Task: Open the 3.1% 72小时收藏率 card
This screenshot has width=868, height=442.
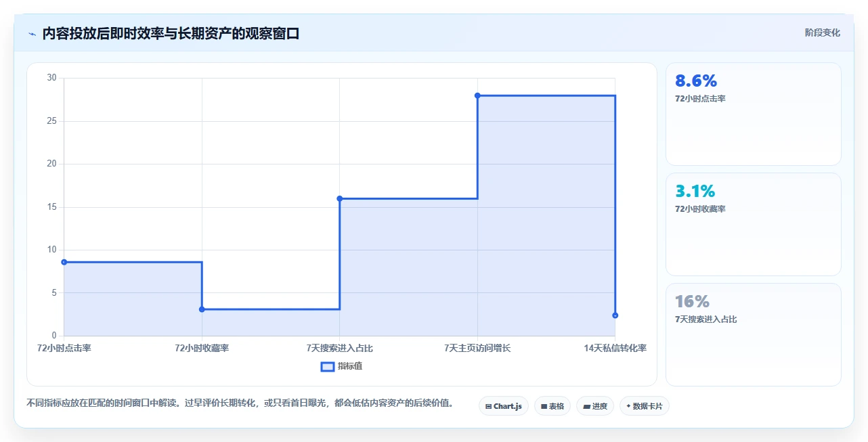Action: 754,225
